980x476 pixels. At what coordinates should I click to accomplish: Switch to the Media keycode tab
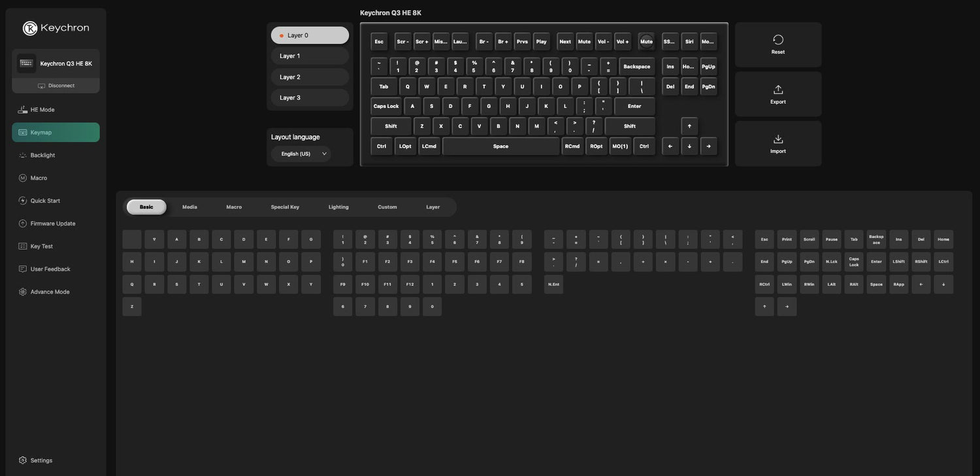pyautogui.click(x=189, y=207)
